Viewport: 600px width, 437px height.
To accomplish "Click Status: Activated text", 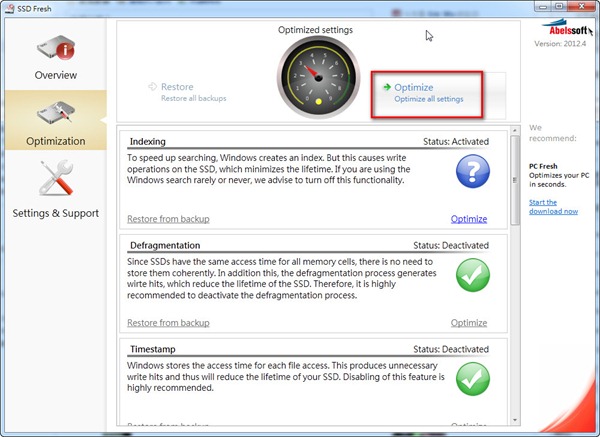I will pyautogui.click(x=456, y=142).
